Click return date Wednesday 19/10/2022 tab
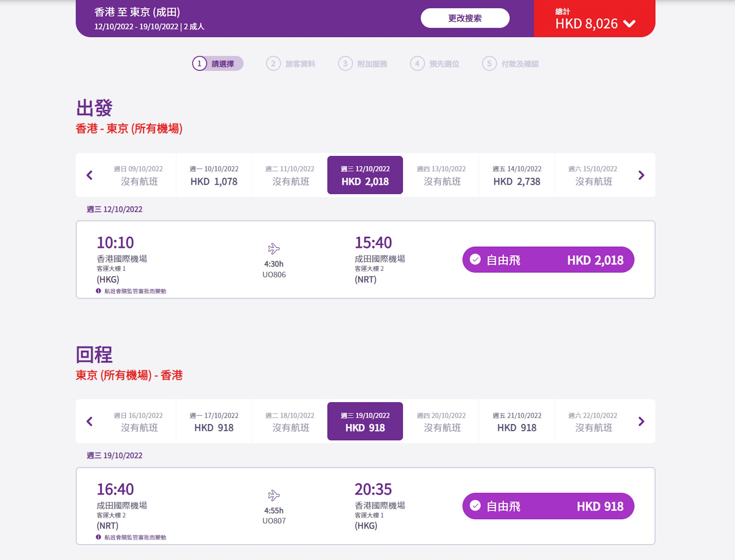 [x=365, y=422]
